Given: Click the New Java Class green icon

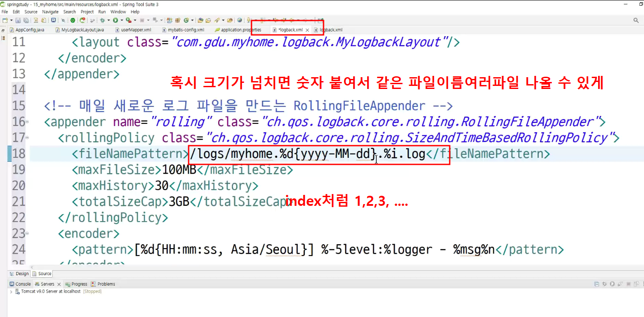Looking at the screenshot, I should pyautogui.click(x=186, y=20).
